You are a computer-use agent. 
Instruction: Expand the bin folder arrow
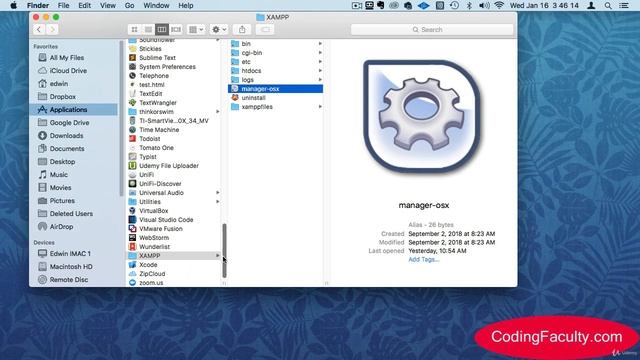[320, 44]
